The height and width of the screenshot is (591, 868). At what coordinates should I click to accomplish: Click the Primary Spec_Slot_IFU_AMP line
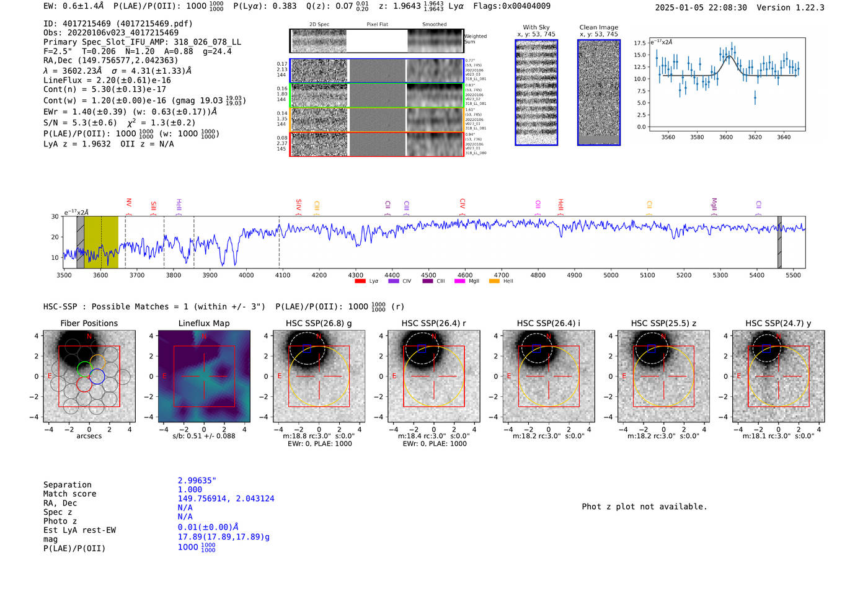pyautogui.click(x=143, y=42)
